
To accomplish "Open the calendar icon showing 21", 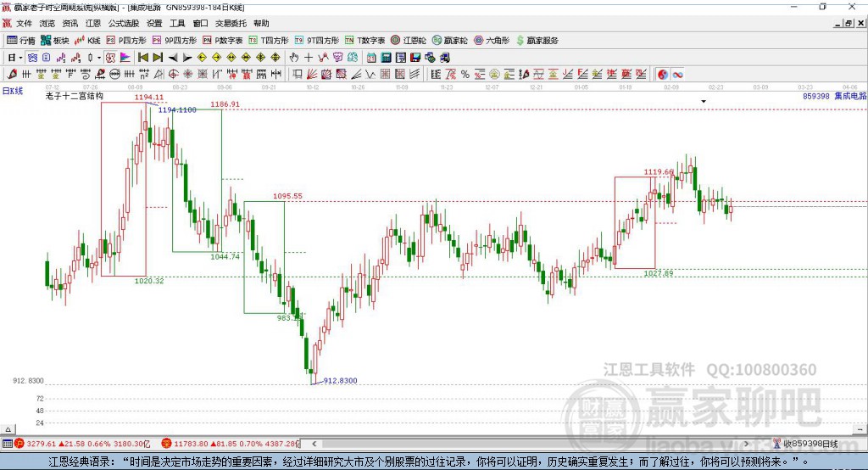I will 371,58.
